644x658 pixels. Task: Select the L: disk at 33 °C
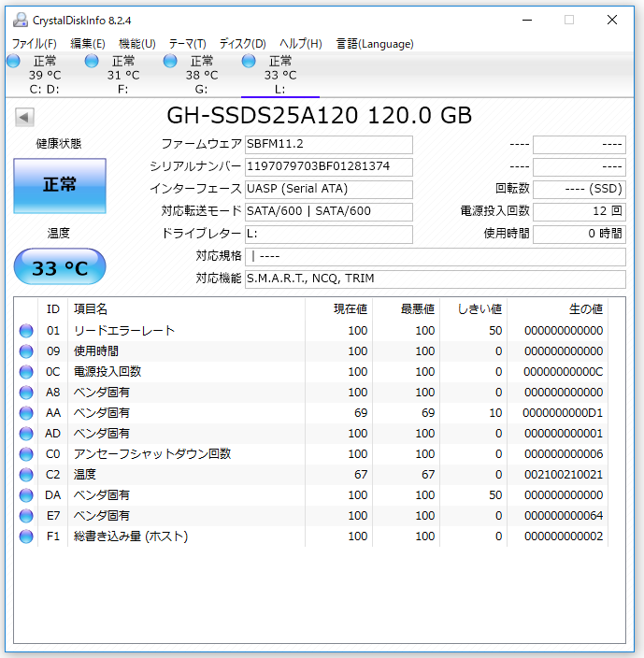279,75
